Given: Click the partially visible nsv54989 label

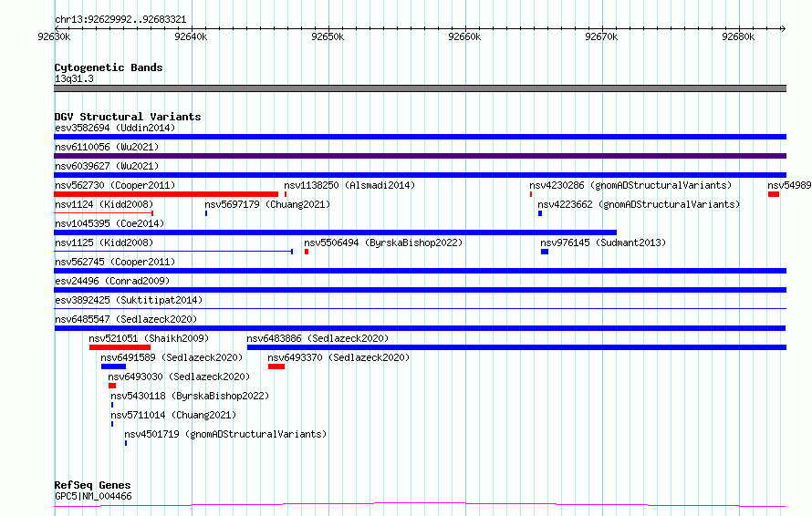Looking at the screenshot, I should 789,185.
